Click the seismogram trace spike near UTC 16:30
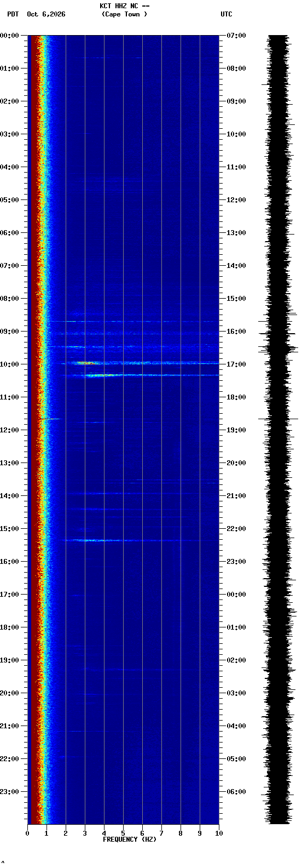Image resolution: width=302 pixels, height=868 pixels. pos(279,348)
